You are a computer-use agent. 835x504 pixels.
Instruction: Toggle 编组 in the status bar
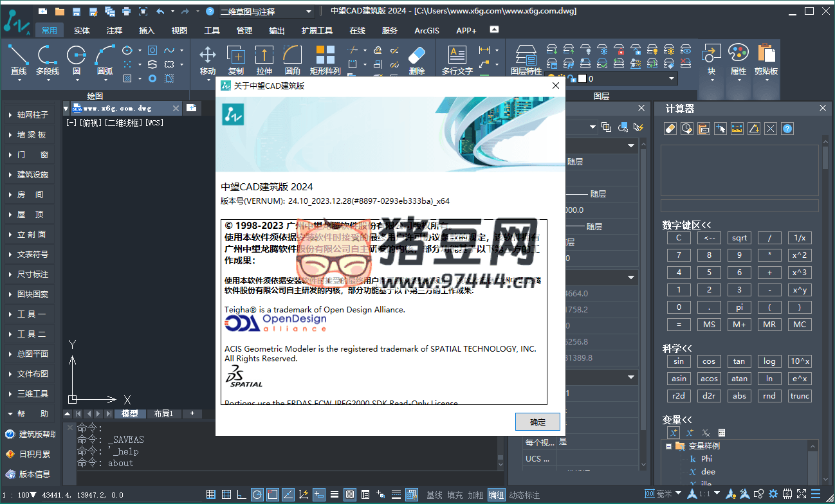click(496, 495)
